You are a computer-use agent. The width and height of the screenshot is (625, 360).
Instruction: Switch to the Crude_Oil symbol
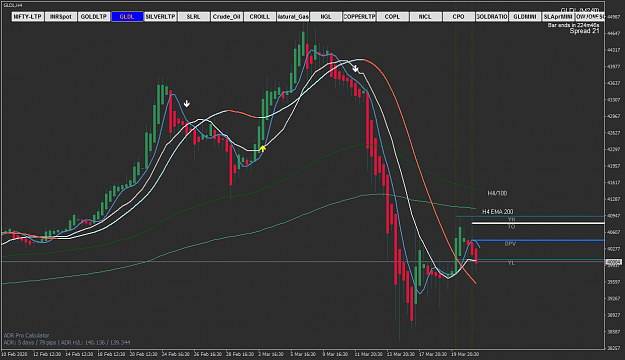[x=226, y=17]
